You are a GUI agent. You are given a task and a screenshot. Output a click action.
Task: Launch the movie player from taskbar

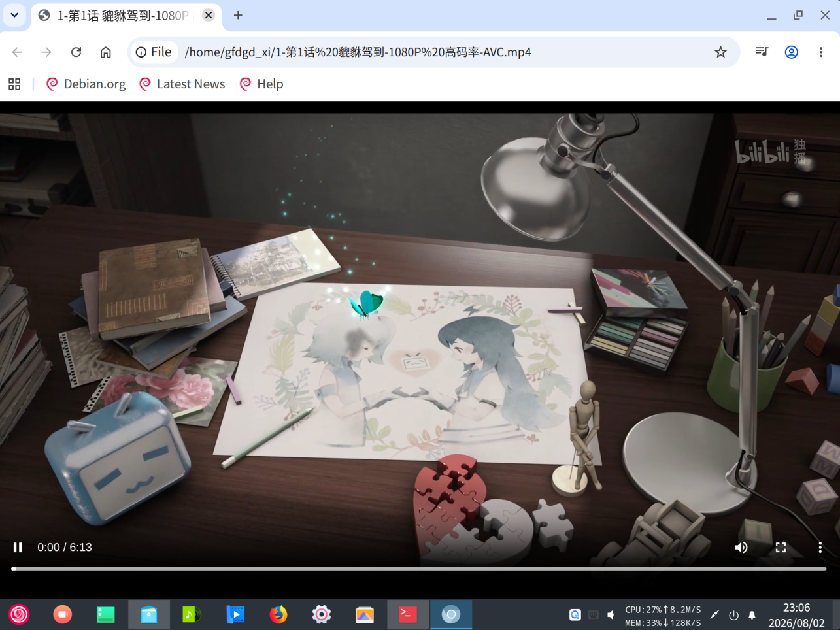[x=235, y=614]
